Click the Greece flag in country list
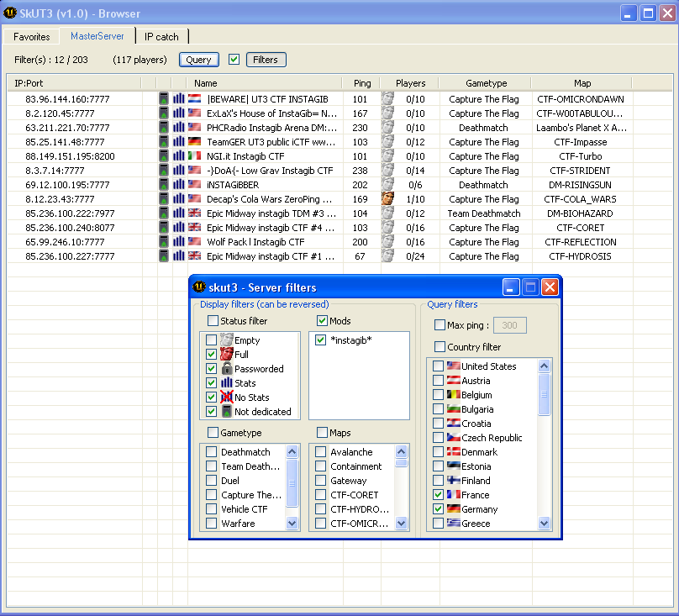The height and width of the screenshot is (616, 679). coord(454,523)
